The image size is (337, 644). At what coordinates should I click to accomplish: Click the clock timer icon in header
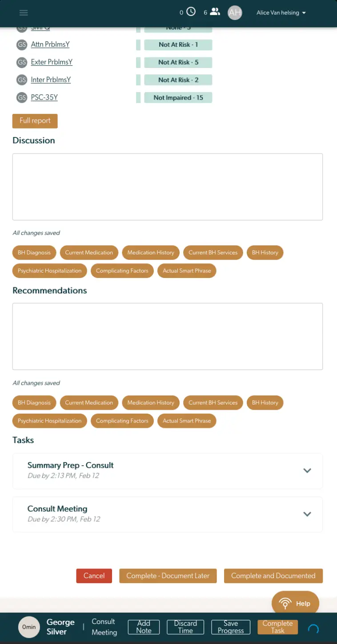(x=191, y=12)
